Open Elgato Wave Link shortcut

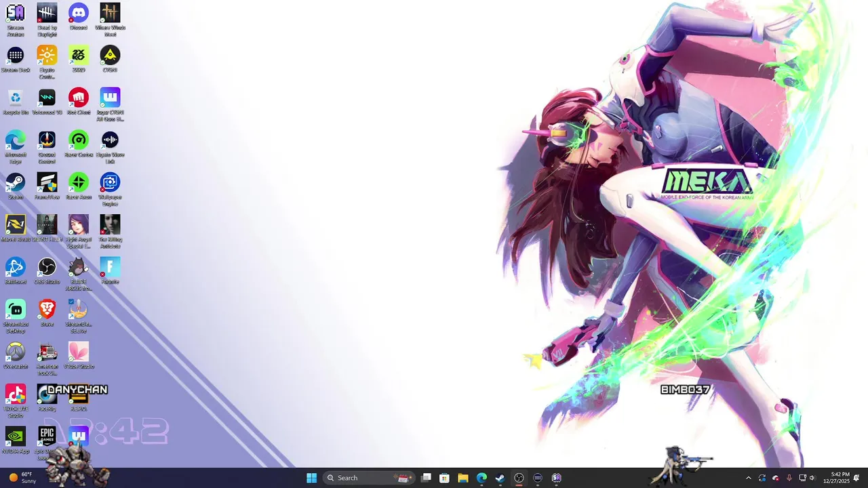pos(110,146)
